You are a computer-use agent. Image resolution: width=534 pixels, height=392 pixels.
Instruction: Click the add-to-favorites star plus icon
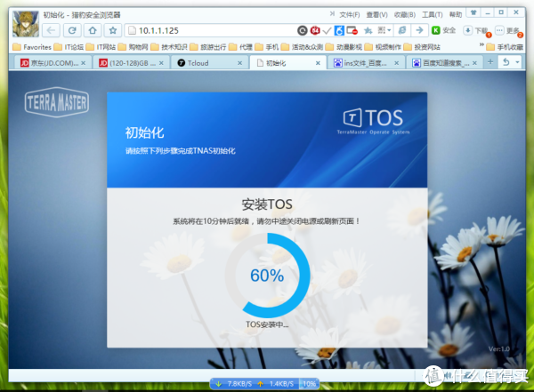[368, 30]
